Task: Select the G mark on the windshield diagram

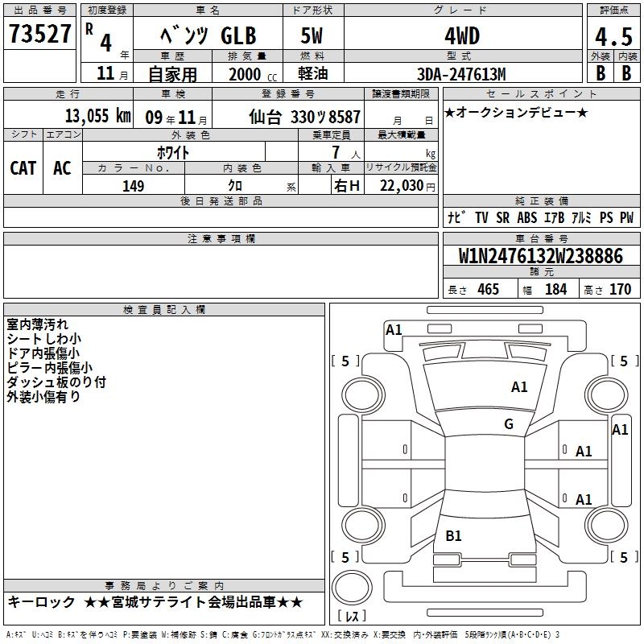Action: pyautogui.click(x=509, y=424)
